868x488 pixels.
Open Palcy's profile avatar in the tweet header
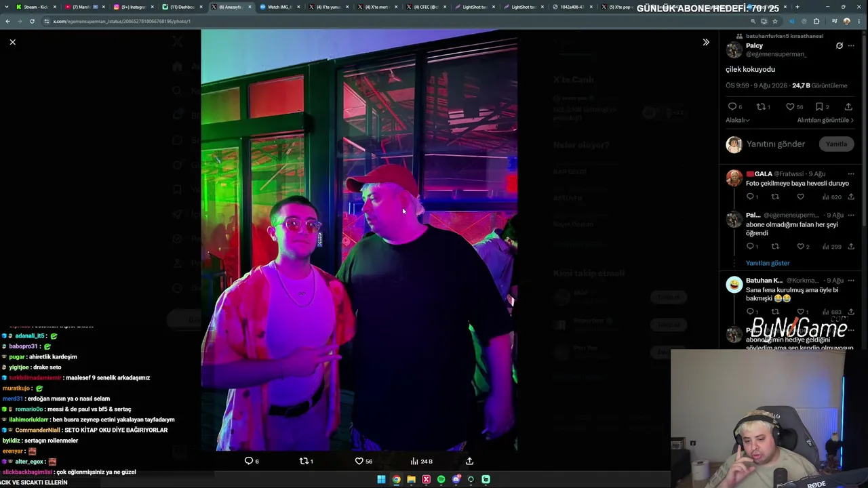(x=734, y=50)
